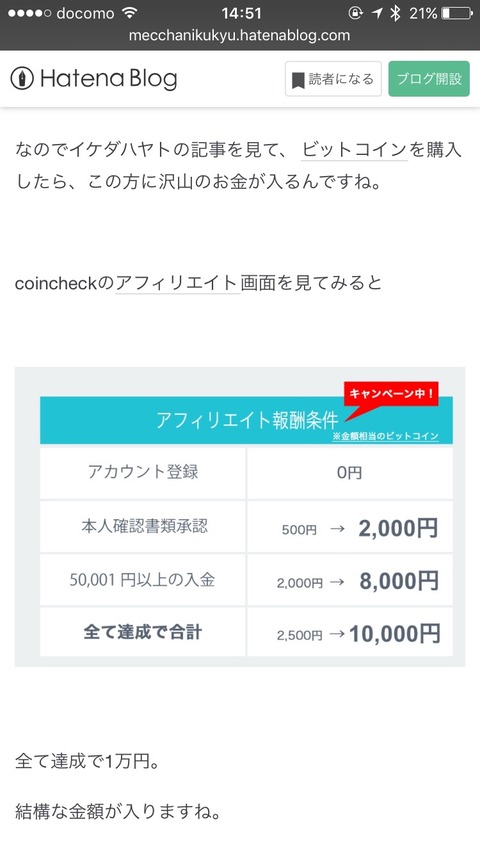This screenshot has width=480, height=854.
Task: Tap the Wi-Fi icon in status bar
Action: tap(130, 13)
